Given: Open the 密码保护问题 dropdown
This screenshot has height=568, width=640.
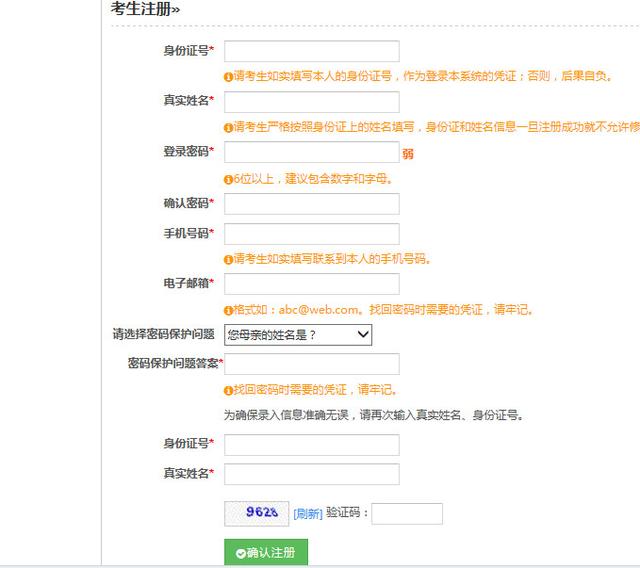Looking at the screenshot, I should [x=297, y=335].
